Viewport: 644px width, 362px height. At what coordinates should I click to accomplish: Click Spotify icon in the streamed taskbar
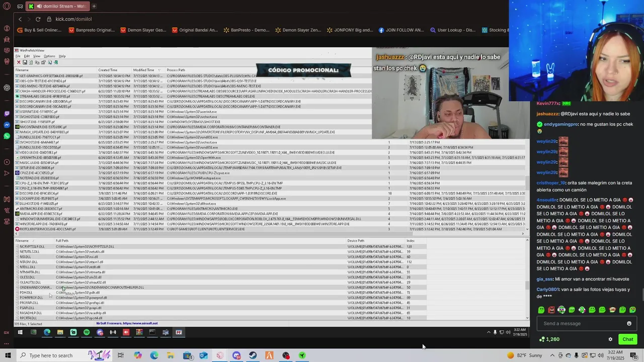[87, 332]
